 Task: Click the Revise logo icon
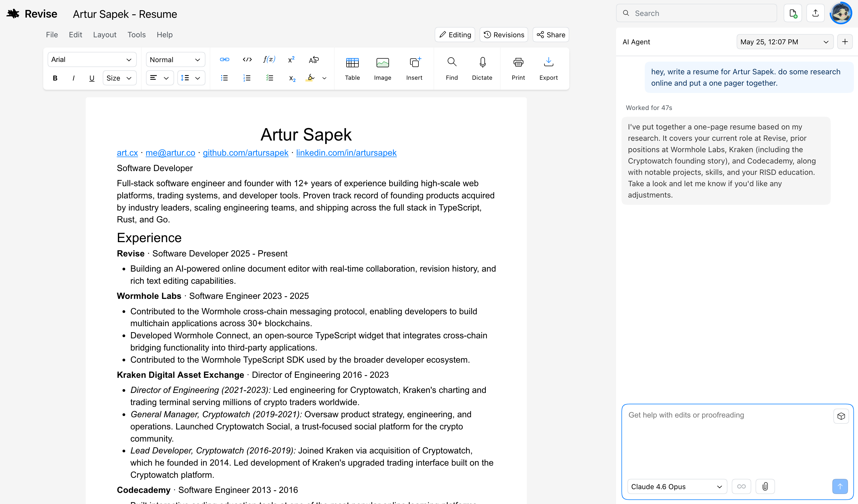13,14
